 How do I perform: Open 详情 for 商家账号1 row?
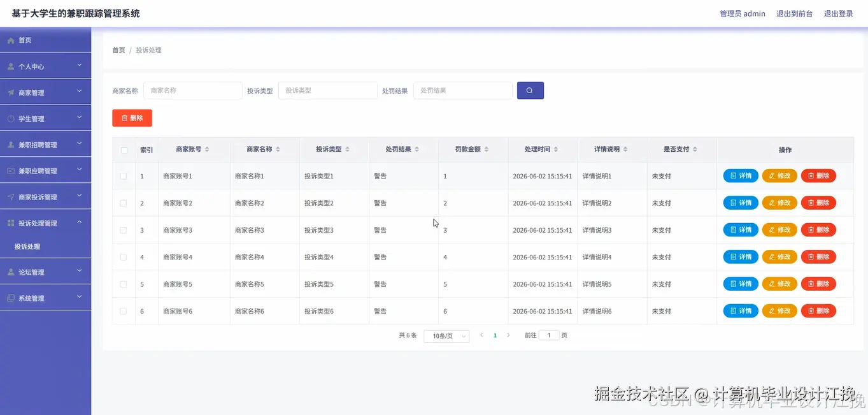[x=740, y=175]
